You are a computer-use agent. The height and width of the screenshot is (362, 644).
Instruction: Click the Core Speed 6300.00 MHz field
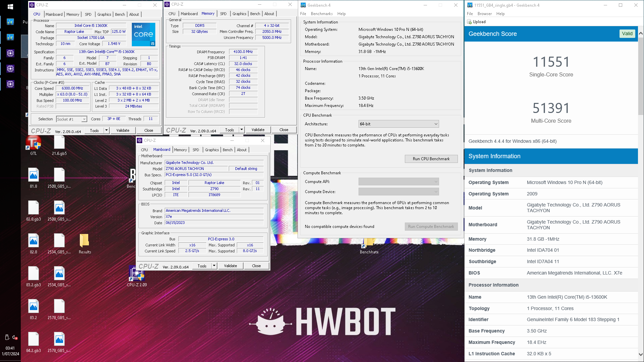coord(72,88)
